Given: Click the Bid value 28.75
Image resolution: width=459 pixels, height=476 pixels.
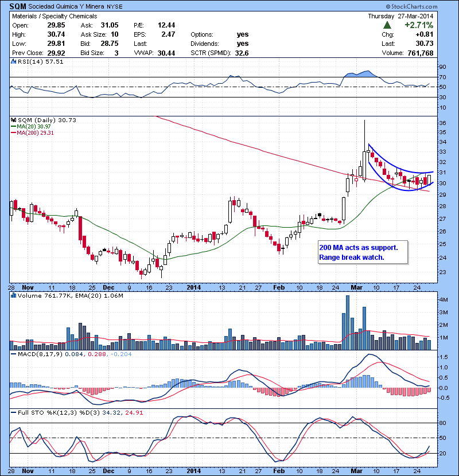Looking at the screenshot, I should [110, 44].
